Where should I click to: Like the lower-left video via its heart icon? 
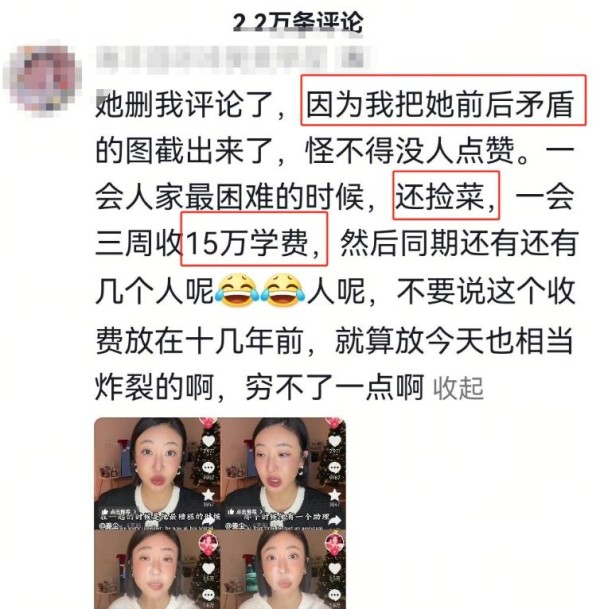point(209,568)
